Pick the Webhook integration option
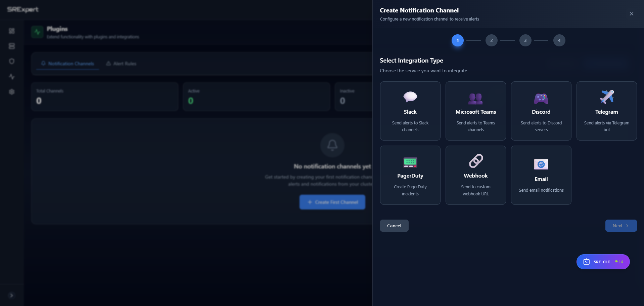The height and width of the screenshot is (306, 644). point(475,175)
